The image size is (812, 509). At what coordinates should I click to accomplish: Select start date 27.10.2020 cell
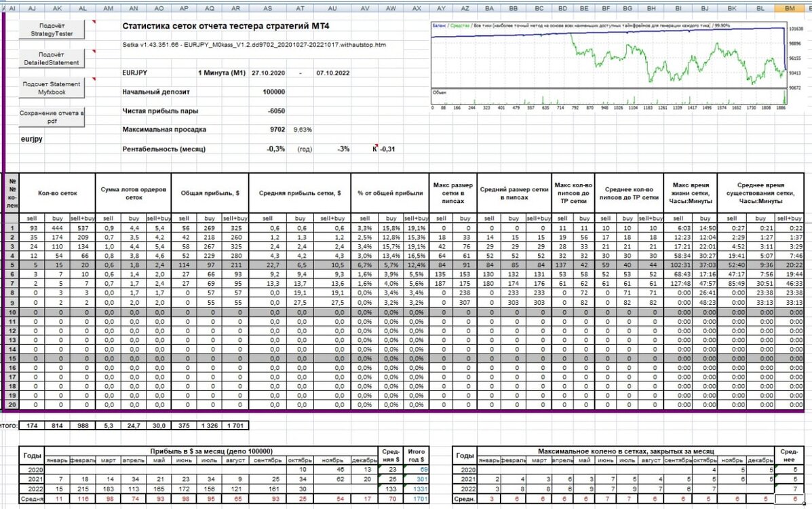268,73
